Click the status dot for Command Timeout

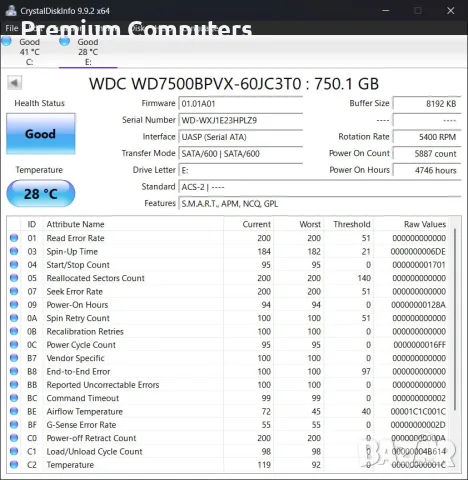pyautogui.click(x=14, y=398)
